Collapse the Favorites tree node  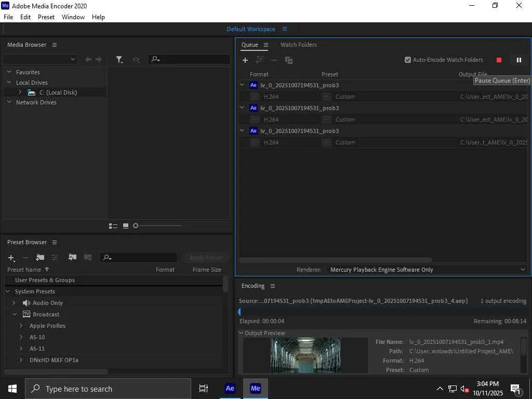pos(9,72)
